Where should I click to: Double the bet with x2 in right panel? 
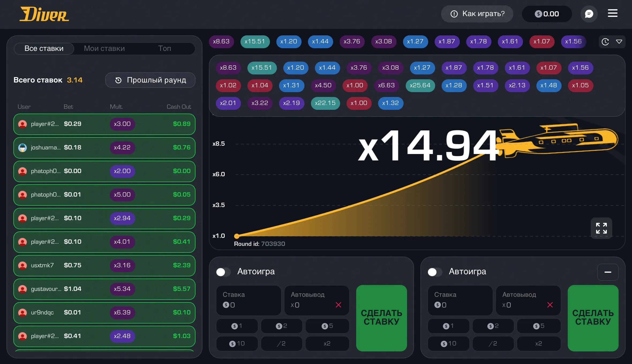tap(539, 344)
